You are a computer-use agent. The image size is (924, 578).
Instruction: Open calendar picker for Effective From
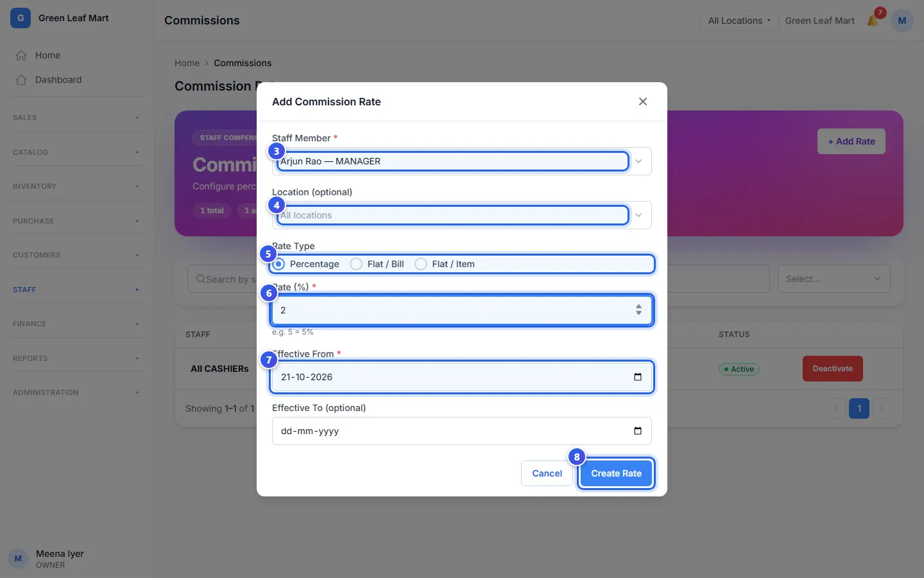coord(638,377)
